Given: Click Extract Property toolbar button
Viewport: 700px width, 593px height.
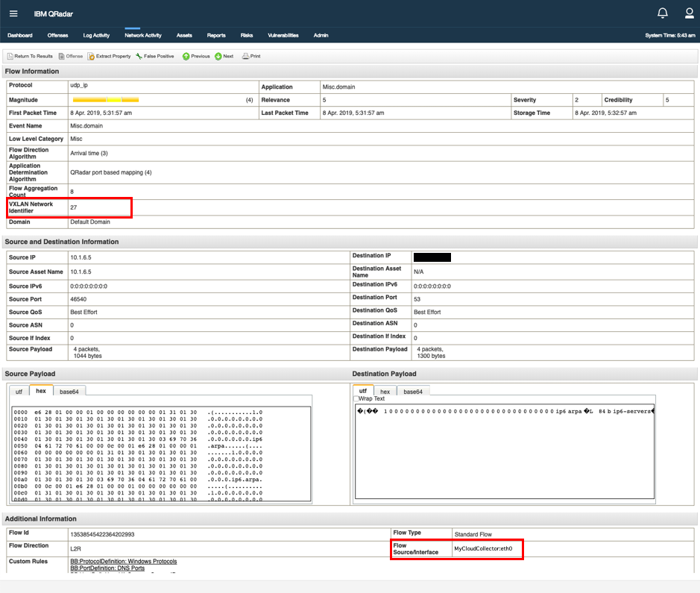Looking at the screenshot, I should [x=110, y=56].
